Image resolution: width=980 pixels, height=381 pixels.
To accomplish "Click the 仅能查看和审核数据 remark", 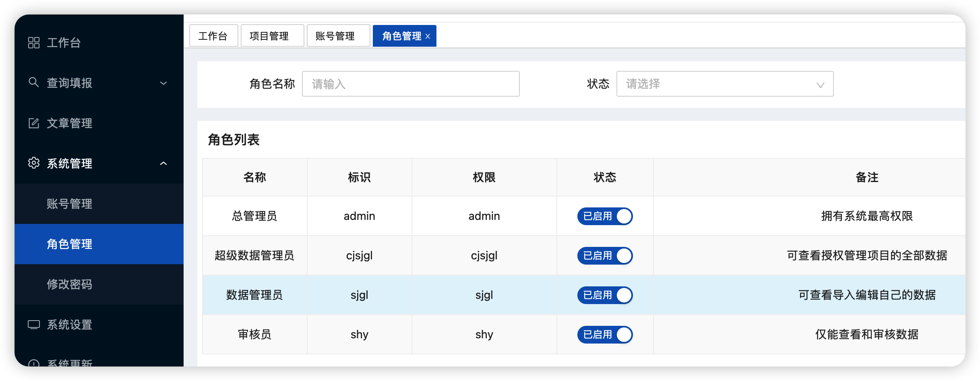I will click(867, 335).
